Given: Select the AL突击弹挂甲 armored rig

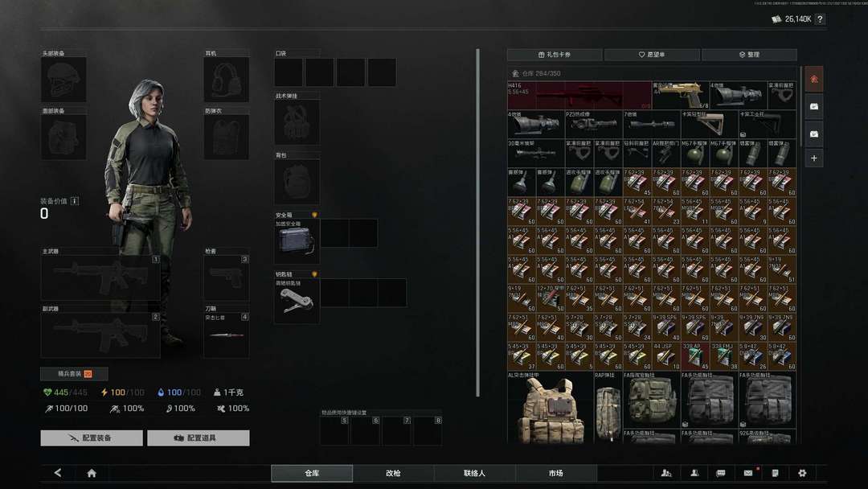Looking at the screenshot, I should pos(551,407).
